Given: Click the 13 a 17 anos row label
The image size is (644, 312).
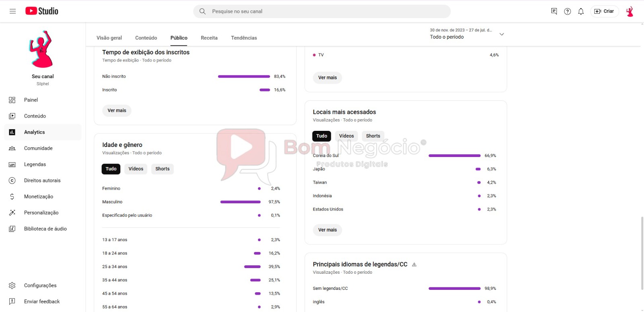Looking at the screenshot, I should [x=115, y=240].
